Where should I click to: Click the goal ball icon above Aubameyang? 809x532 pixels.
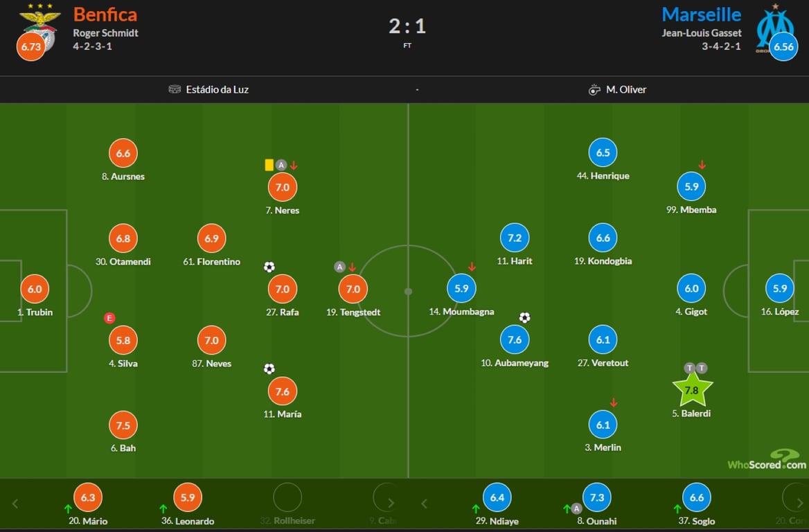[x=524, y=318]
